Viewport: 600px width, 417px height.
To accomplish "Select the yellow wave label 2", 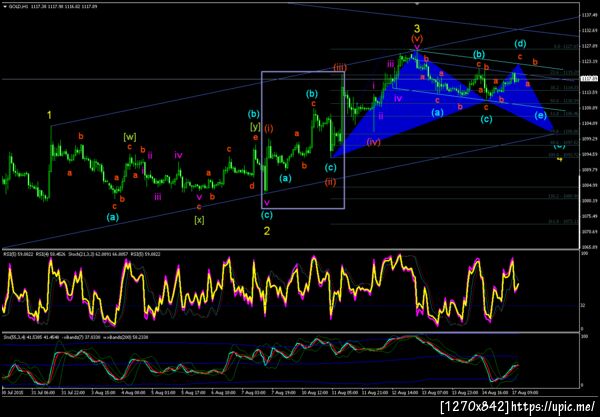I will [267, 231].
